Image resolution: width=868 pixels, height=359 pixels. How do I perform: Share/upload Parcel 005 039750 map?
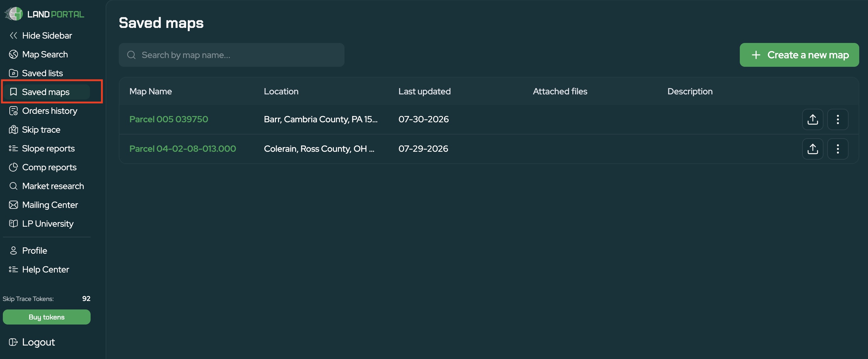(x=813, y=119)
